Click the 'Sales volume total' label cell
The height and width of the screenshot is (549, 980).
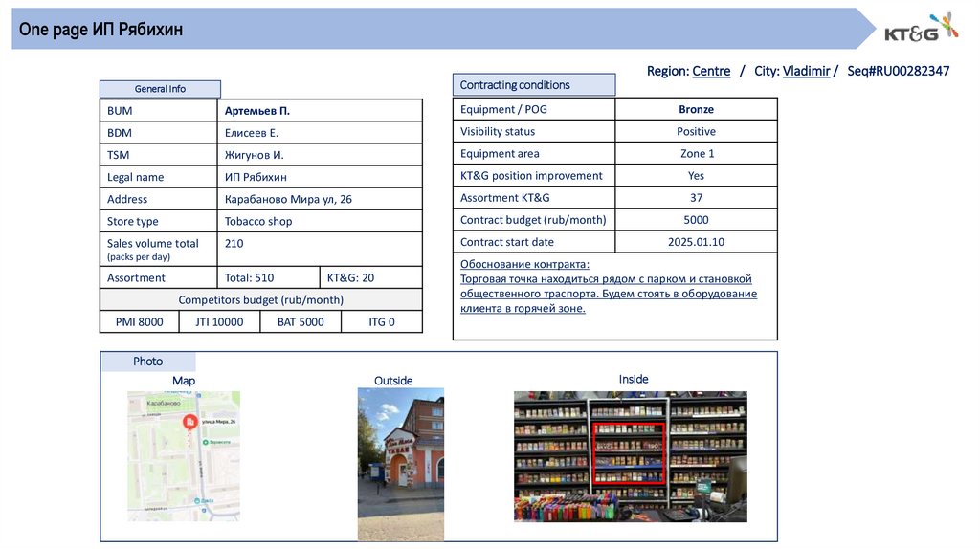click(159, 250)
